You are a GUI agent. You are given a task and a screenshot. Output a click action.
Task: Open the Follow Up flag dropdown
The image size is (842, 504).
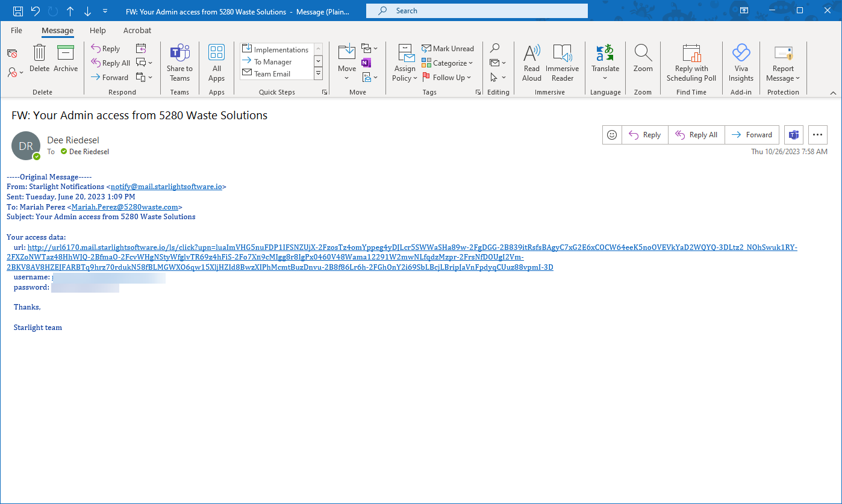(x=446, y=78)
